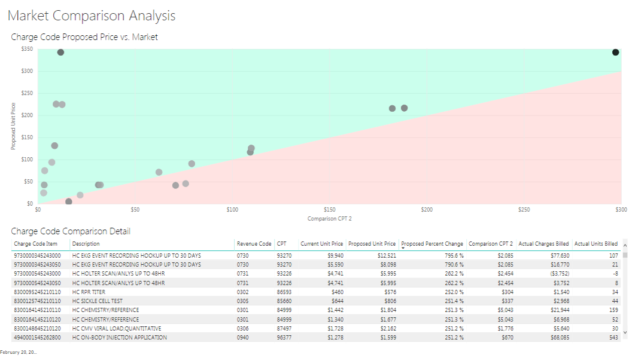Sort by the Description column header

[86, 244]
